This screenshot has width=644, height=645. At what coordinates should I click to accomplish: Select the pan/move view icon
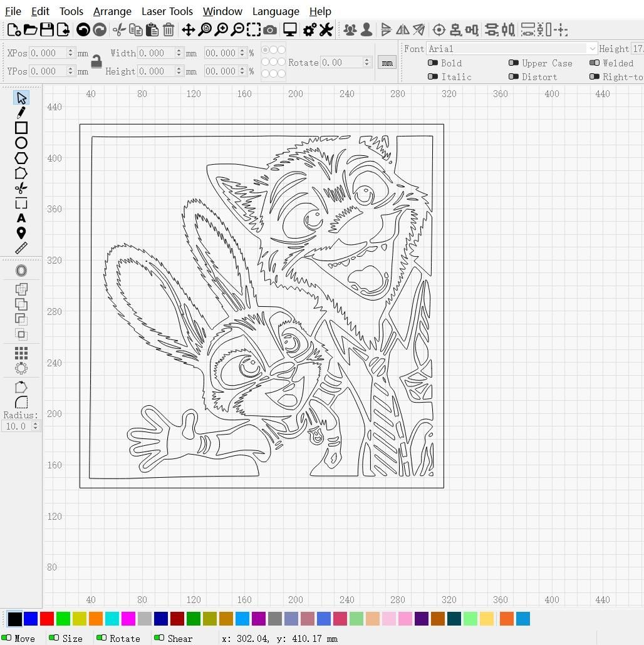pyautogui.click(x=188, y=29)
